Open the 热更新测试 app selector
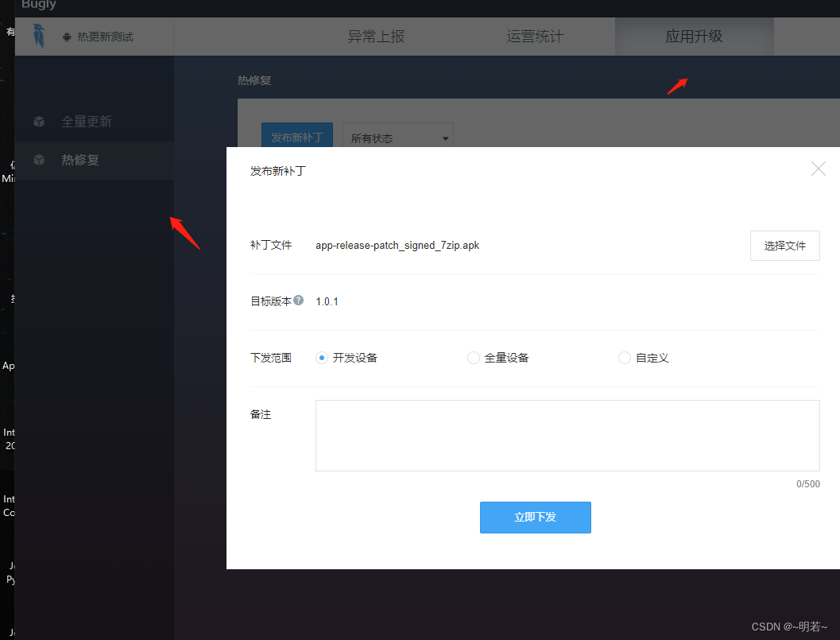The height and width of the screenshot is (640, 840). pos(98,37)
